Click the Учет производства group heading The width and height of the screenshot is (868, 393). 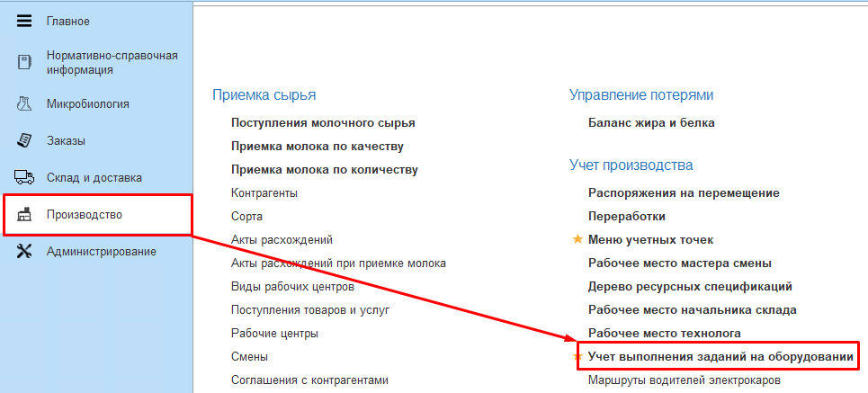pos(631,165)
